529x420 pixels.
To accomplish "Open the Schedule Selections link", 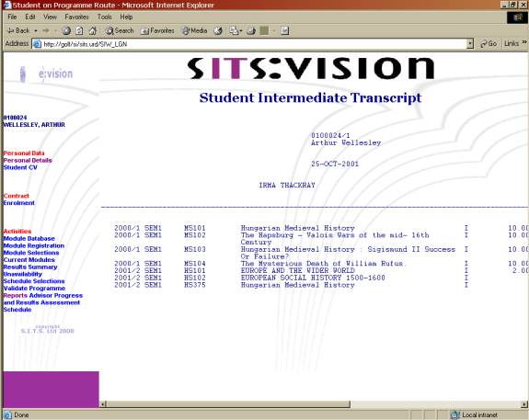I will [34, 281].
